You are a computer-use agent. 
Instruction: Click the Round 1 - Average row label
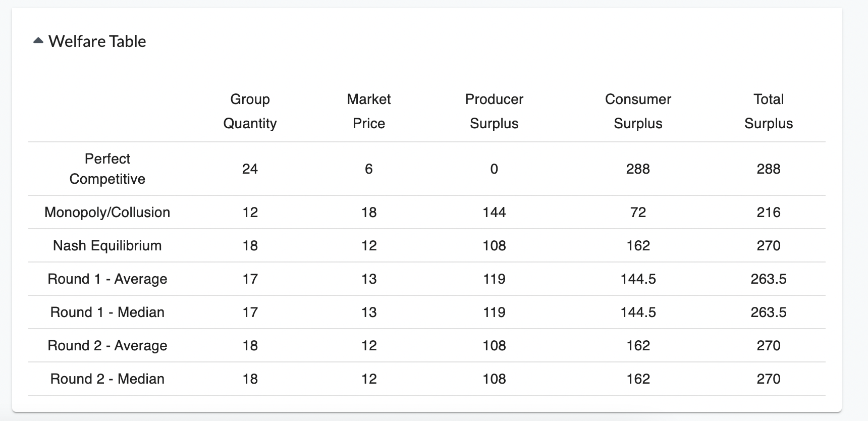click(107, 279)
